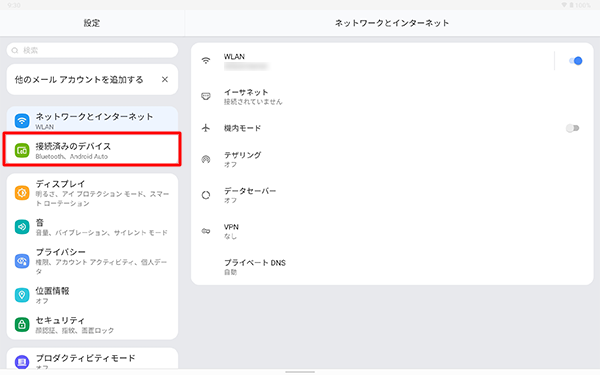Tap the clock in status bar
The height and width of the screenshot is (375, 600).
click(x=14, y=5)
